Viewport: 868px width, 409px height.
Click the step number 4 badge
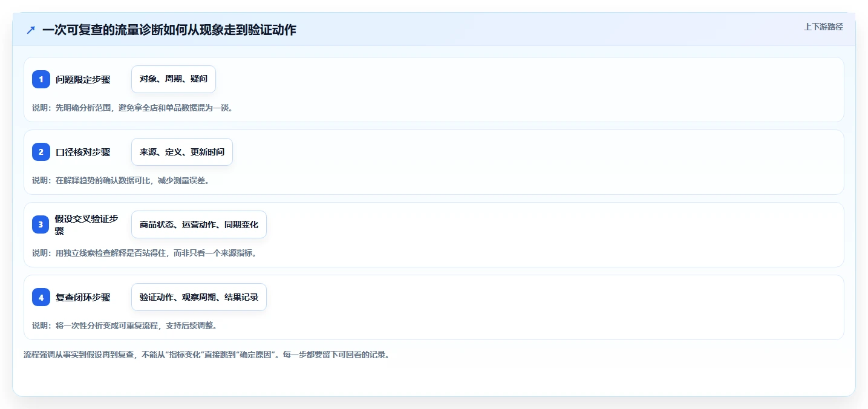pos(41,297)
